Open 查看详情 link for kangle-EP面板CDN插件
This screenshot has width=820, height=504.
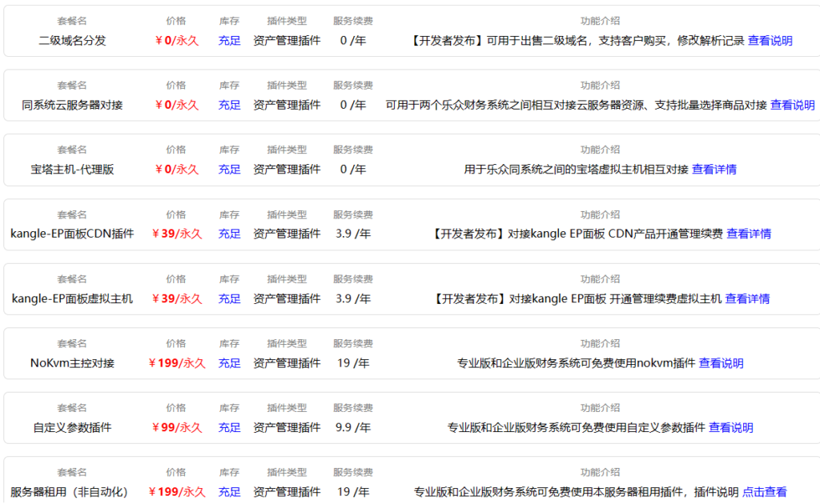pyautogui.click(x=749, y=234)
